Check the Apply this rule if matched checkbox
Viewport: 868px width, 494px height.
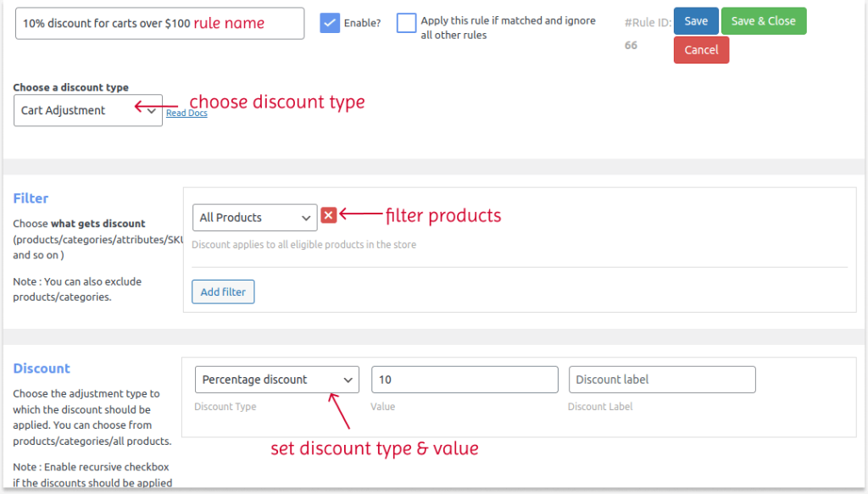click(x=406, y=23)
